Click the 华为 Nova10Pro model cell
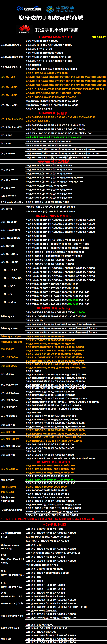 [13, 230]
